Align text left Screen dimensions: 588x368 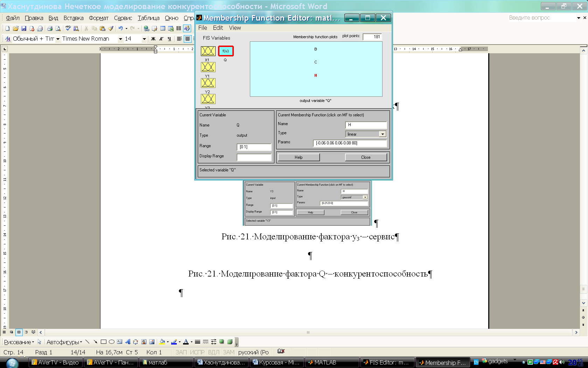tap(179, 39)
